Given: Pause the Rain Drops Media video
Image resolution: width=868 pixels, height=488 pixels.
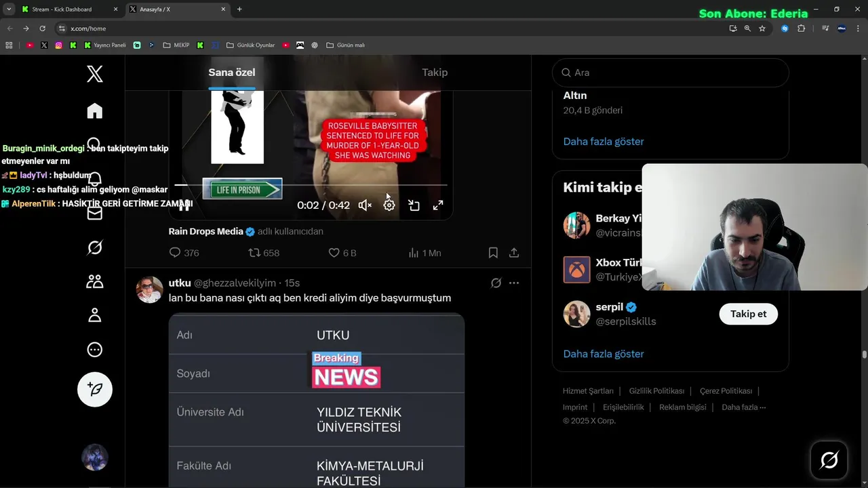Looking at the screenshot, I should click(x=184, y=205).
